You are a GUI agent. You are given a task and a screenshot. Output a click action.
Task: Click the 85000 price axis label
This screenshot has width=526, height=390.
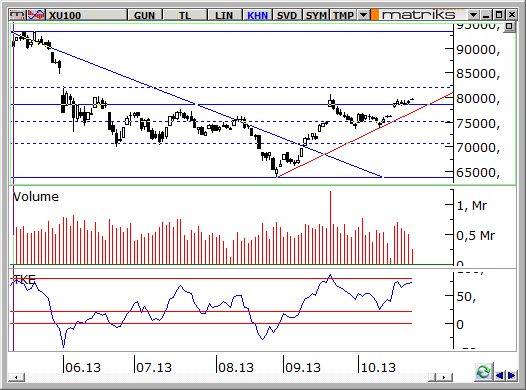[x=478, y=73]
